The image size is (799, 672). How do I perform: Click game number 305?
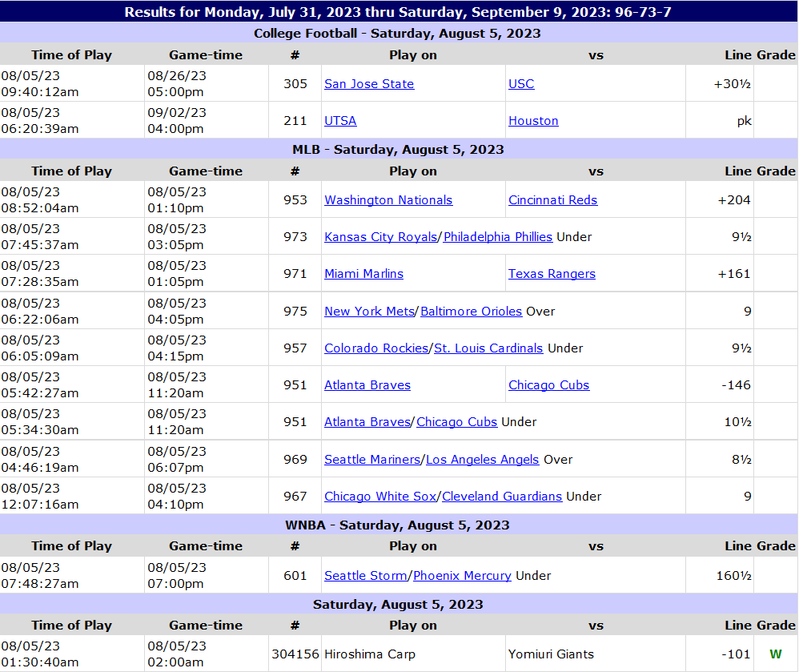(295, 83)
